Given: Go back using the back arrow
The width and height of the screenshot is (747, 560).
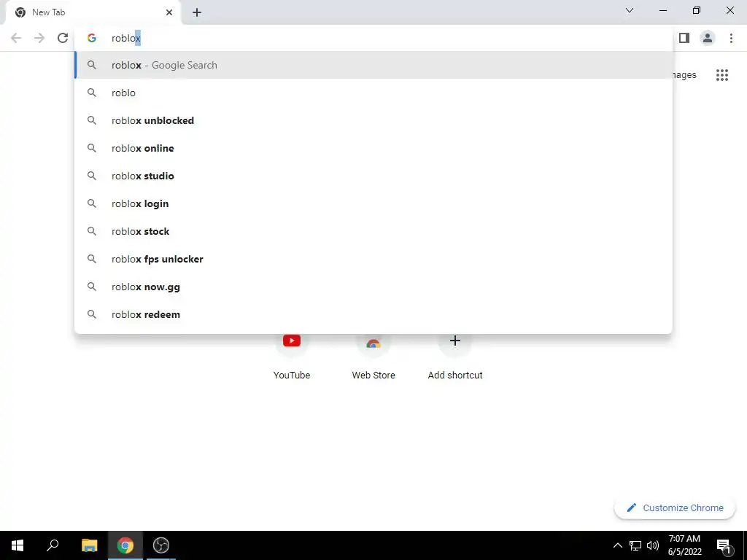Looking at the screenshot, I should pos(16,38).
